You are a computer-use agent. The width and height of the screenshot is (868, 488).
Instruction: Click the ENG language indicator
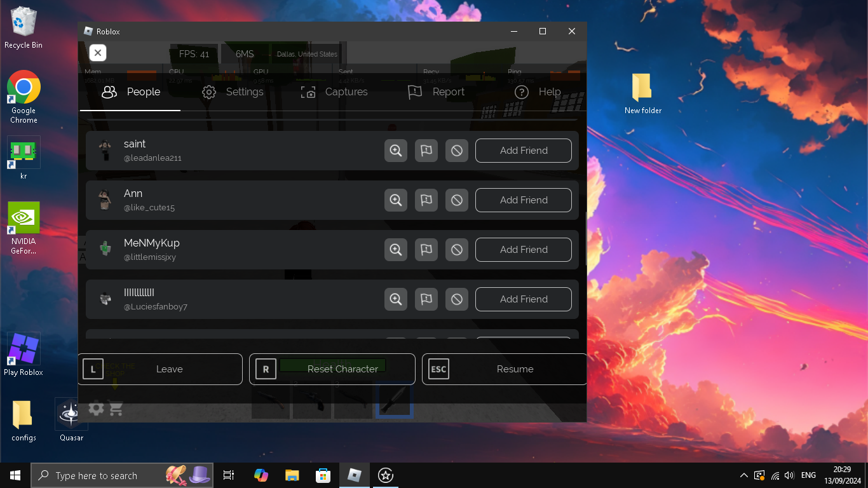808,475
